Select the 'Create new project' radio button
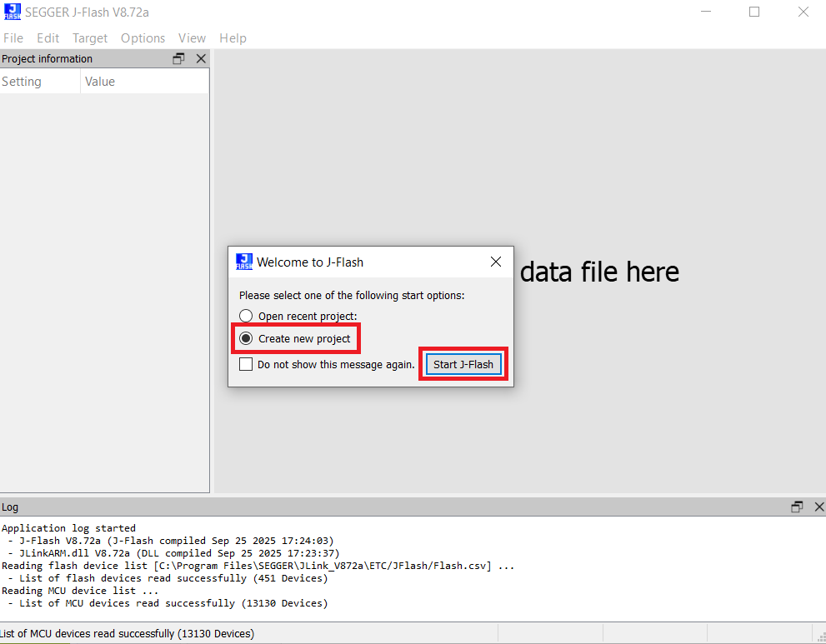This screenshot has height=644, width=826. point(246,338)
